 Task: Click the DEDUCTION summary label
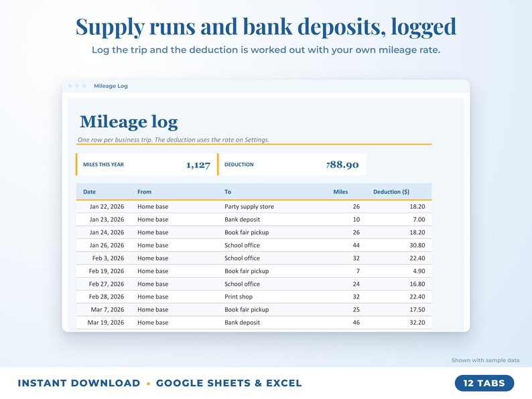pyautogui.click(x=239, y=165)
